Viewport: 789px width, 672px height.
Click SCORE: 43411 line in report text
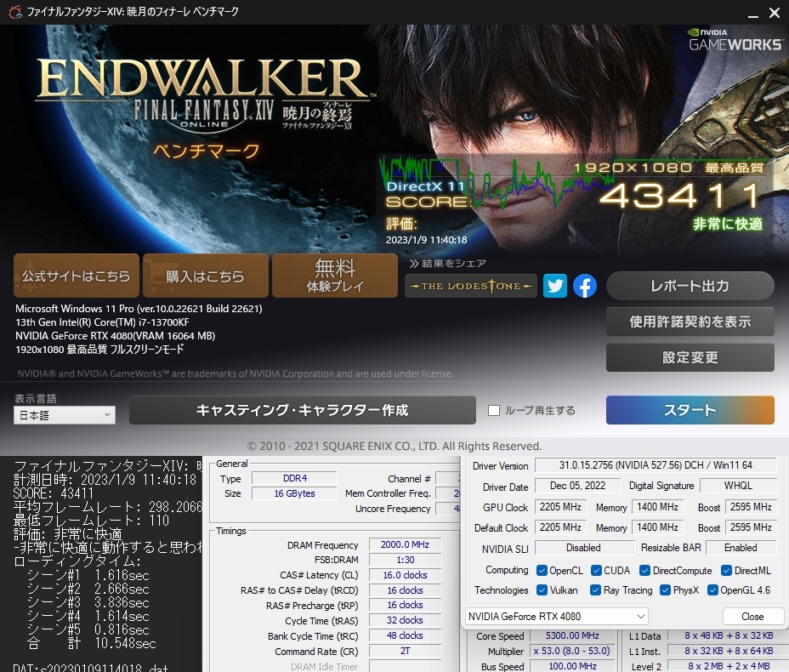coord(54,493)
